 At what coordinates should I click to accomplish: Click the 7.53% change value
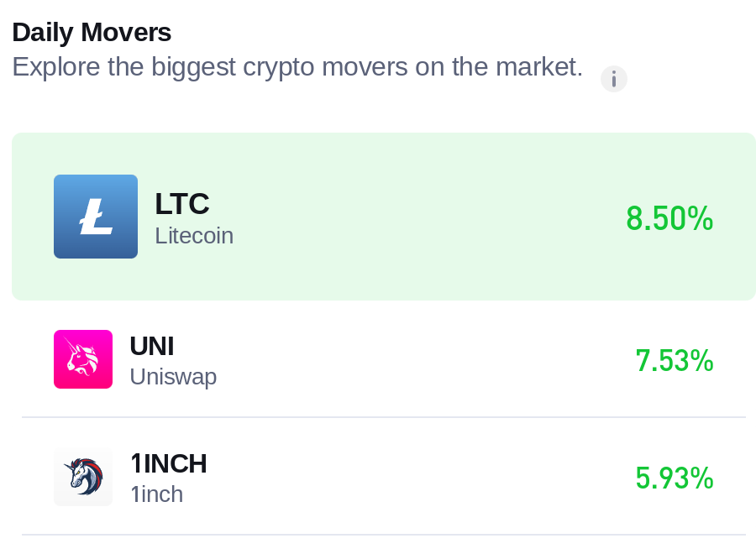pyautogui.click(x=674, y=360)
